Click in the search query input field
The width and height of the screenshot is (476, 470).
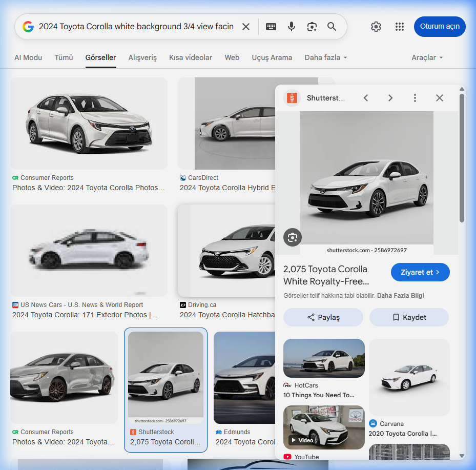click(x=136, y=27)
